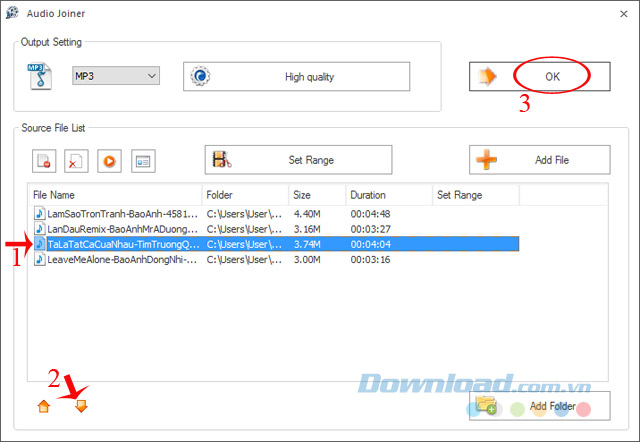The width and height of the screenshot is (640, 442).
Task: Select the LeaveMeAlone-BaoAnhDongNhi file row
Action: tap(276, 260)
